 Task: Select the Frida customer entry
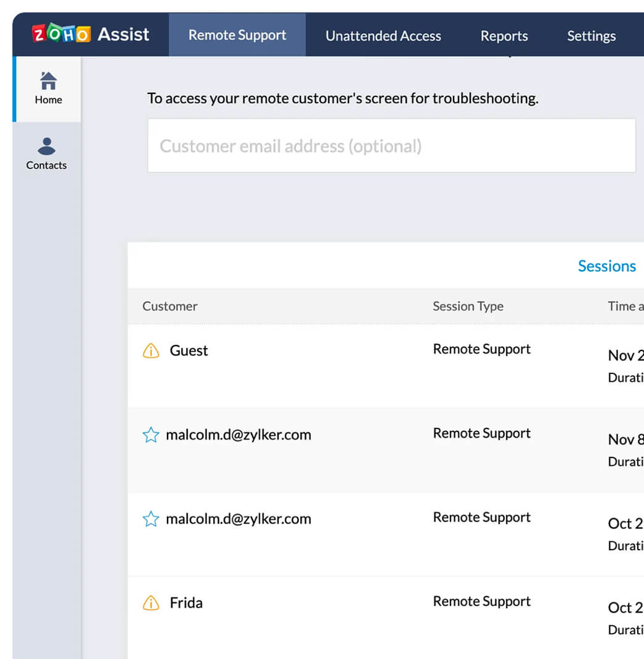(x=186, y=603)
